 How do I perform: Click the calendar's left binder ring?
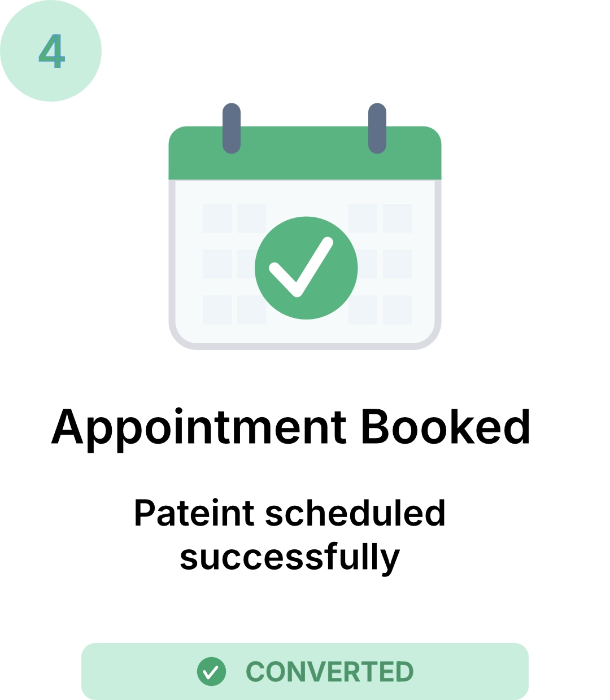point(232,128)
